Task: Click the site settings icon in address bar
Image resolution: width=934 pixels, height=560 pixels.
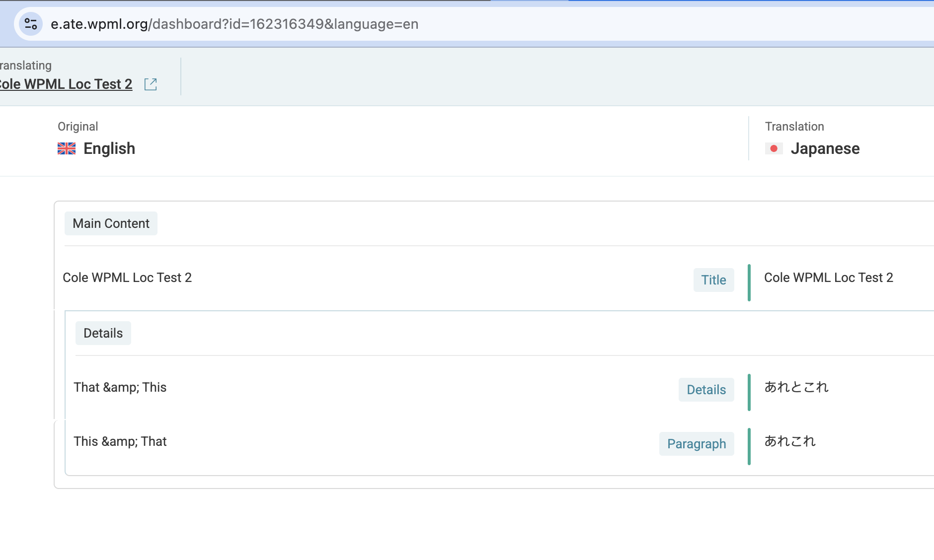Action: pos(31,24)
